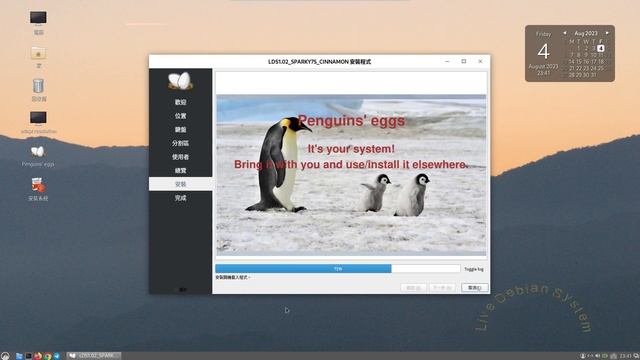Go to previous month in calendar widget
Viewport: 640px width, 360px height.
(x=564, y=33)
